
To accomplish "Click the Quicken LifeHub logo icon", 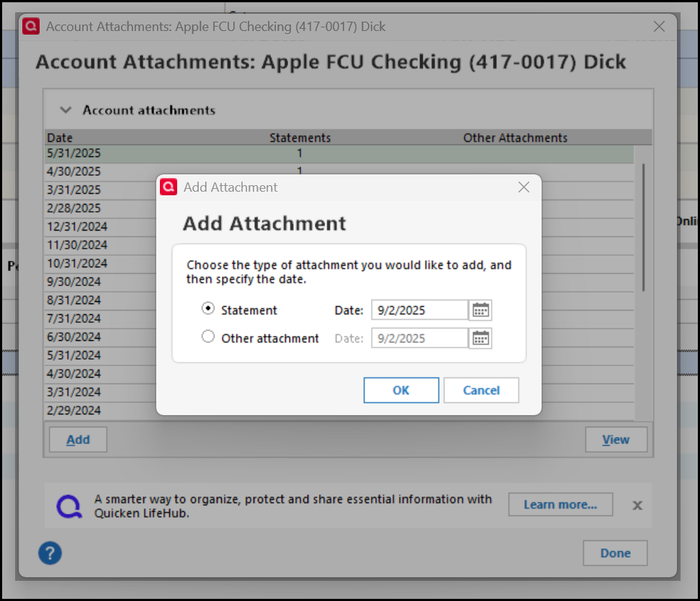I will click(x=69, y=507).
